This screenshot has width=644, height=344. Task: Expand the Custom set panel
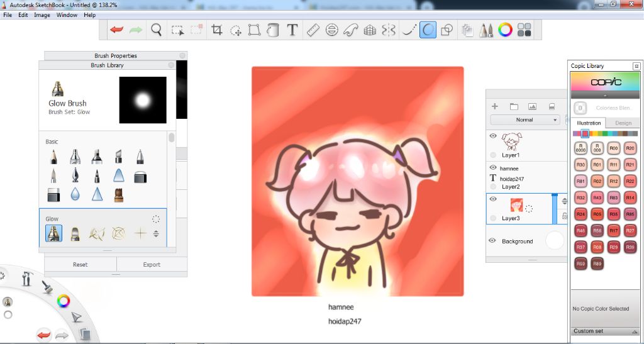click(x=635, y=331)
